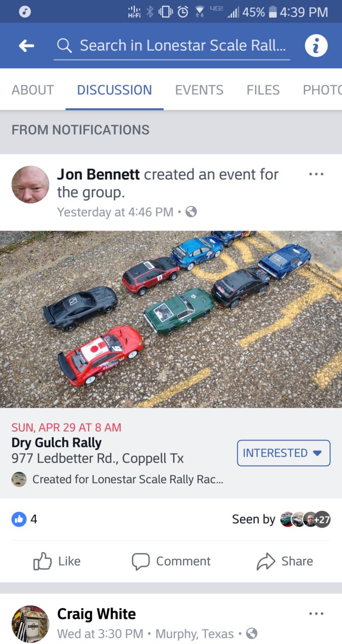Open options menu on Craig White's post
The image size is (342, 644).
click(316, 614)
